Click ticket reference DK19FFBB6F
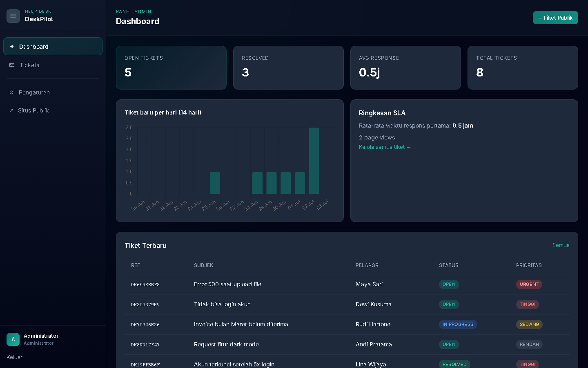 145,365
